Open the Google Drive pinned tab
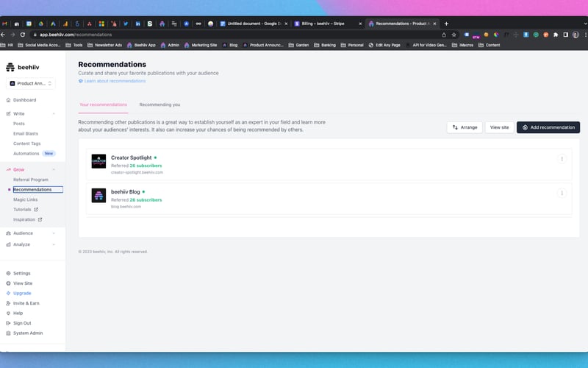Screen dimensions: 588x368 point(41,24)
